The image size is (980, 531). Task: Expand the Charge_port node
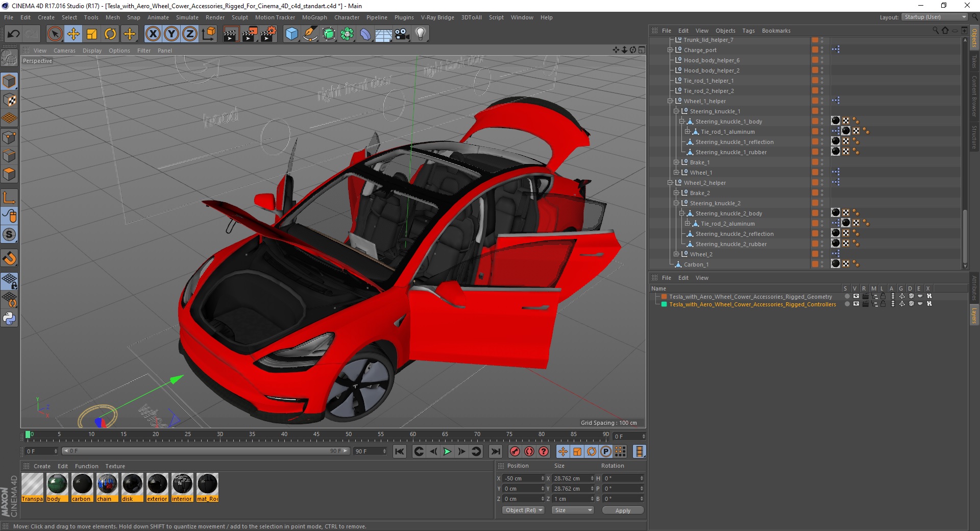[x=670, y=50]
